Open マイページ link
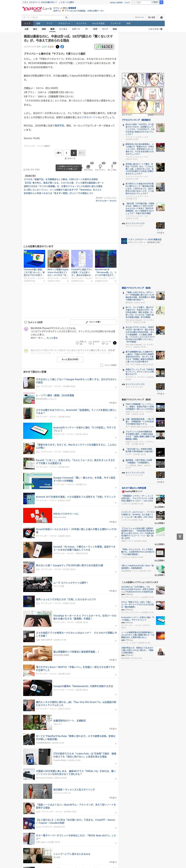 (139, 17)
